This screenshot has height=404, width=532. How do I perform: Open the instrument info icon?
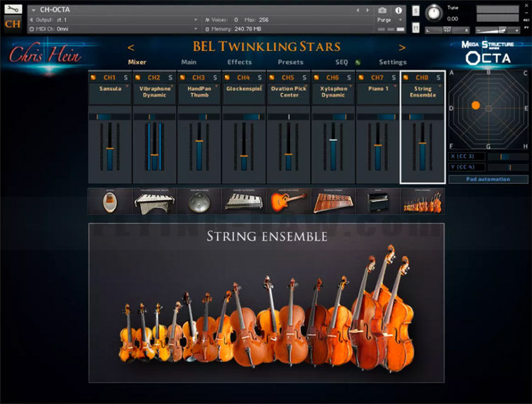399,11
